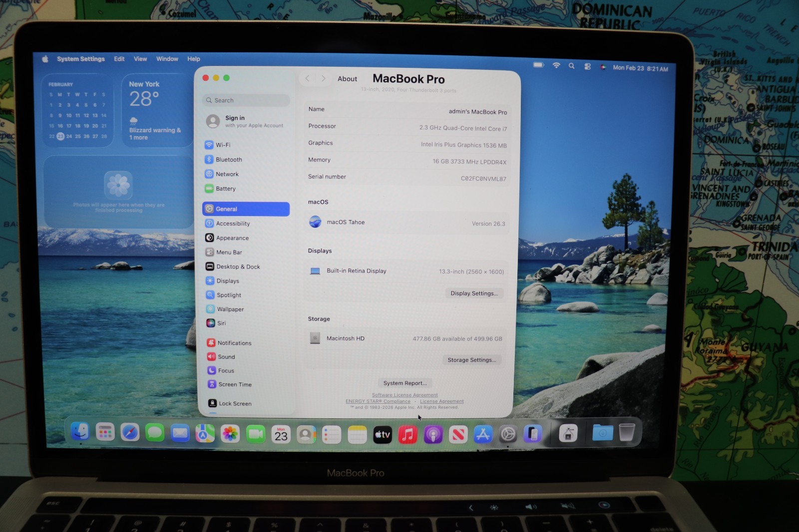Open Reminders from the Dock
The height and width of the screenshot is (532, 799).
click(x=332, y=435)
